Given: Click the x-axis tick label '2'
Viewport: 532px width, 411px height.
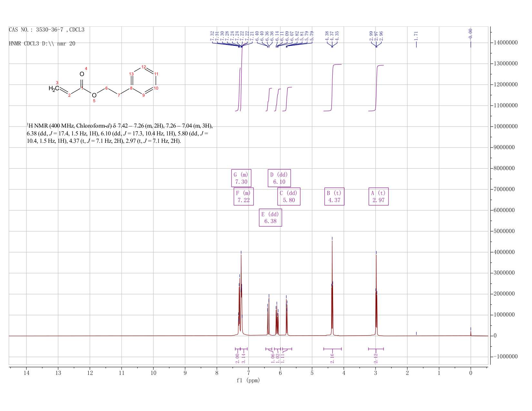Looking at the screenshot, I should point(407,373).
